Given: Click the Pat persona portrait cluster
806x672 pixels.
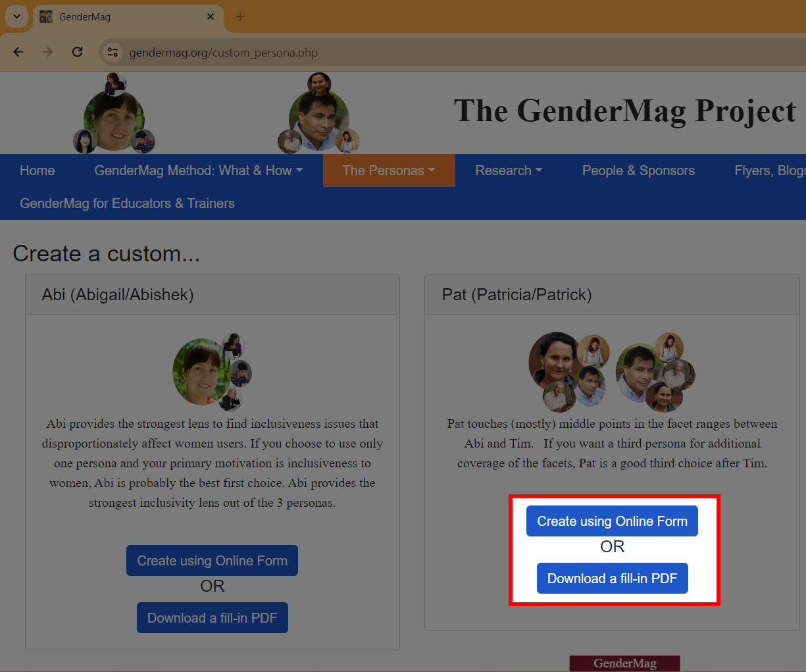Looking at the screenshot, I should point(612,372).
